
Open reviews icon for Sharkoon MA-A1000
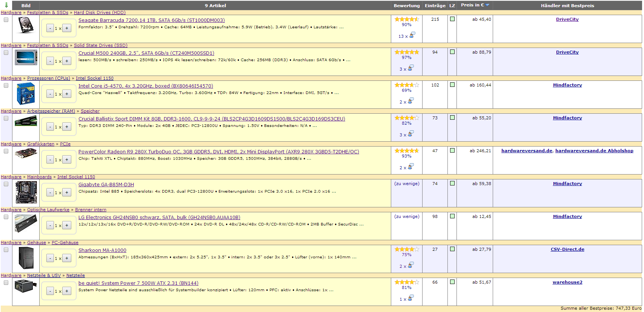pyautogui.click(x=411, y=265)
